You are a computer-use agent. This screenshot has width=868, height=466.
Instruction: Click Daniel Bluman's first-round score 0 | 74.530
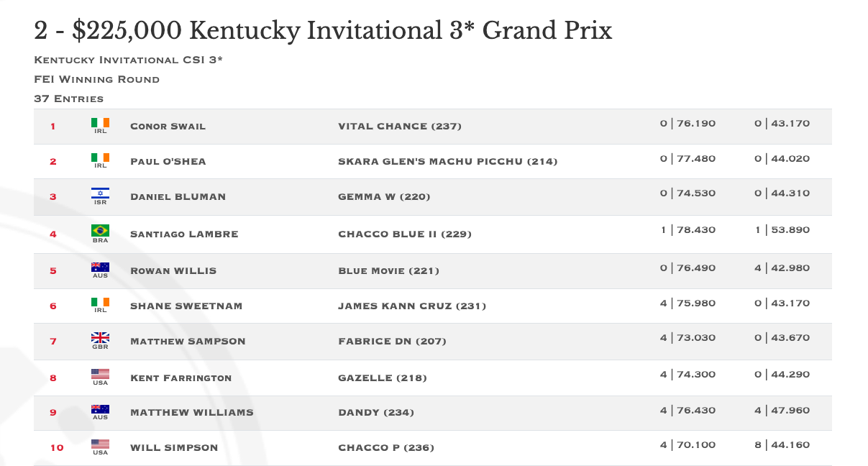687,193
